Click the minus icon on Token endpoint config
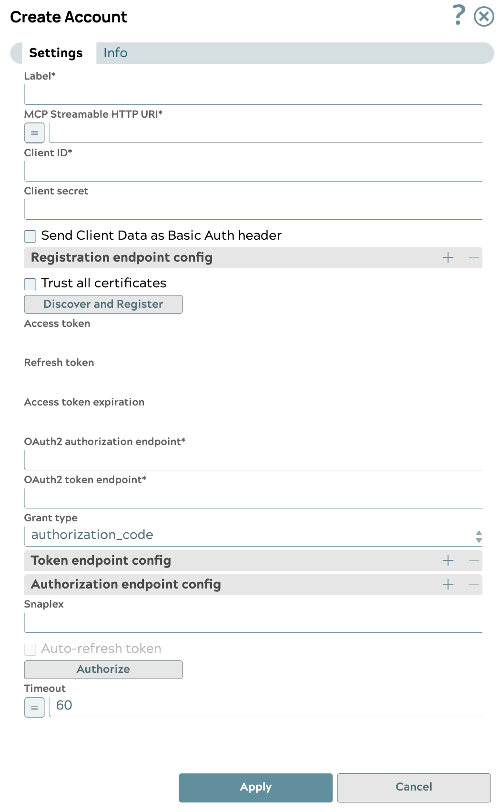Viewport: 504px width, 812px height. coord(474,560)
